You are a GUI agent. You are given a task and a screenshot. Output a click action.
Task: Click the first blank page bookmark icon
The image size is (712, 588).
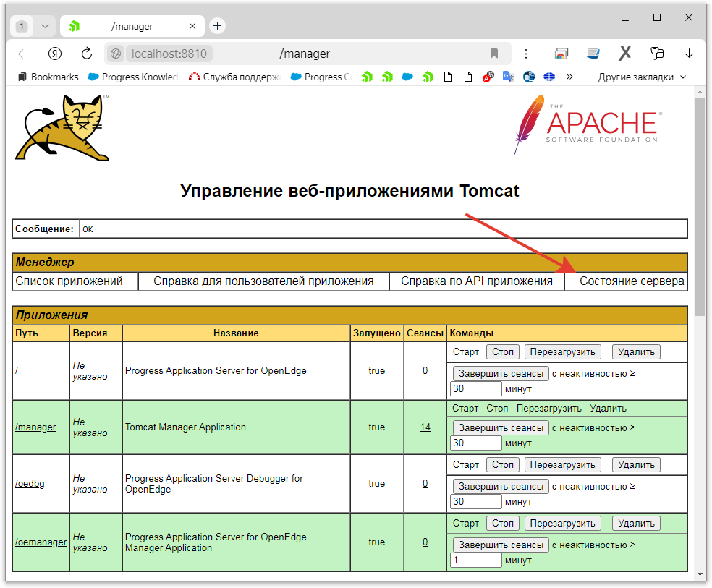(448, 77)
